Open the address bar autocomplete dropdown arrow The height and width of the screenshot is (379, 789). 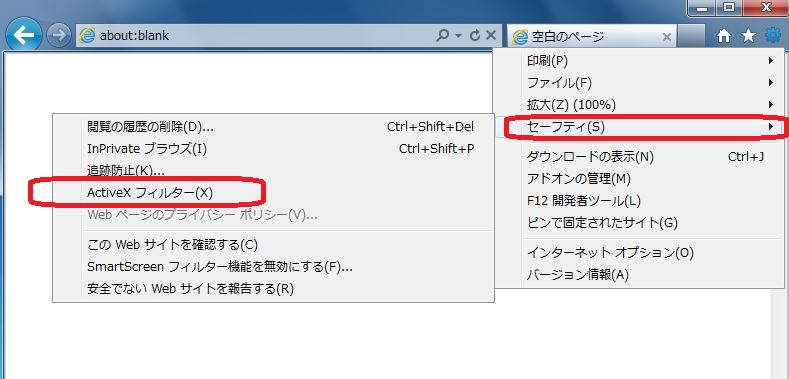tap(458, 36)
